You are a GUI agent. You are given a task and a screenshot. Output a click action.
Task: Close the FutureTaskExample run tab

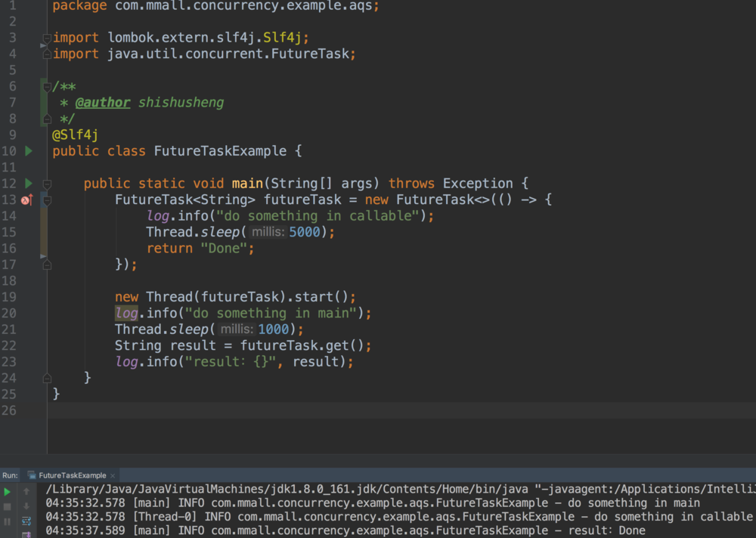(113, 476)
